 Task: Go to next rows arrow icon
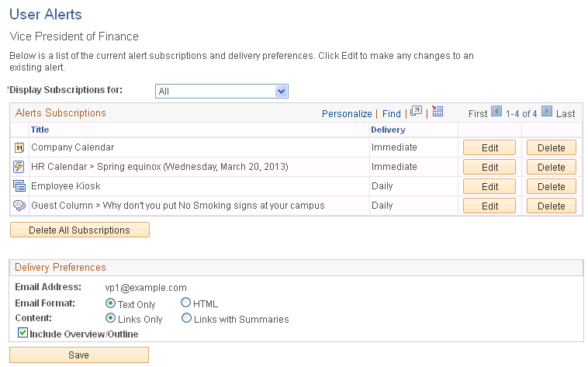click(x=546, y=113)
